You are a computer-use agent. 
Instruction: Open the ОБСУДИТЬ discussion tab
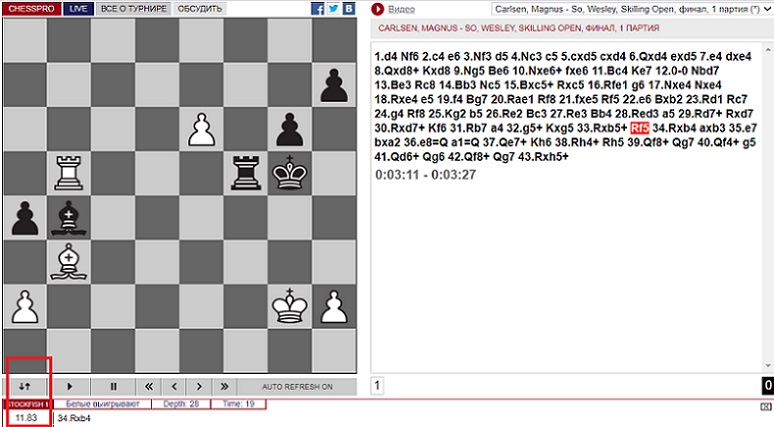[200, 8]
